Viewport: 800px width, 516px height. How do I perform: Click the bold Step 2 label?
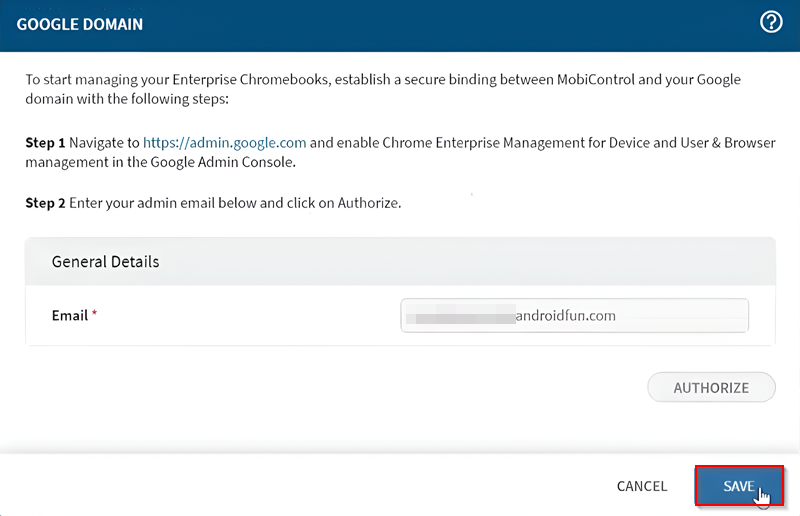pyautogui.click(x=45, y=203)
